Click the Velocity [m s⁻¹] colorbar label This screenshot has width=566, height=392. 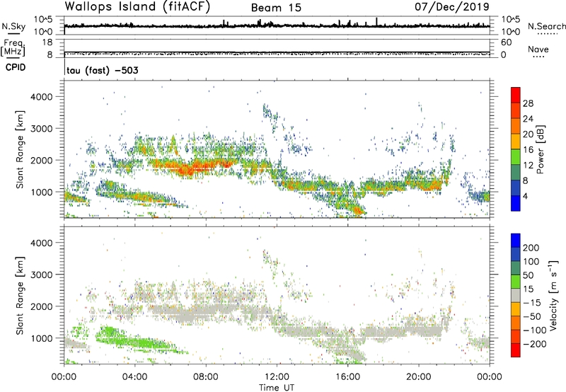pyautogui.click(x=553, y=295)
